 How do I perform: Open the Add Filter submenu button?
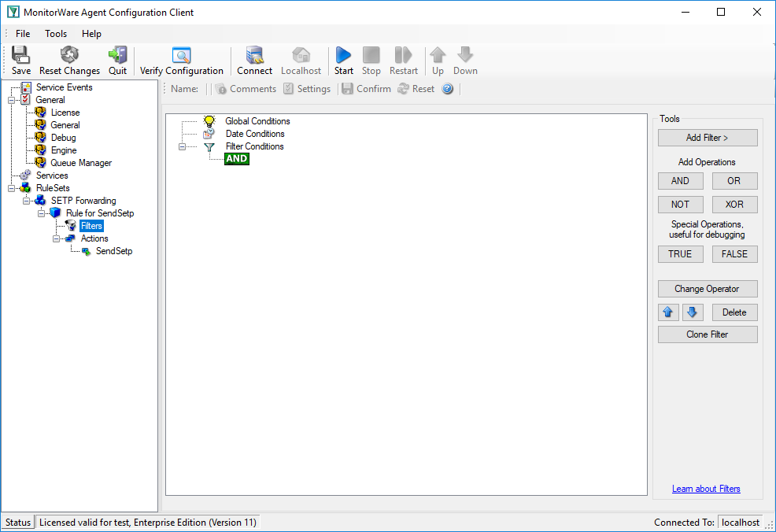click(x=708, y=138)
